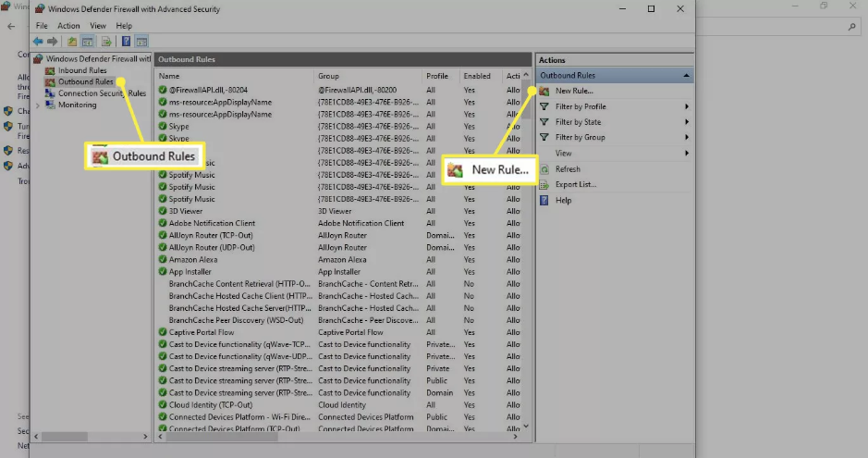The image size is (868, 458).
Task: Click Export List... in the Actions pane
Action: (576, 185)
